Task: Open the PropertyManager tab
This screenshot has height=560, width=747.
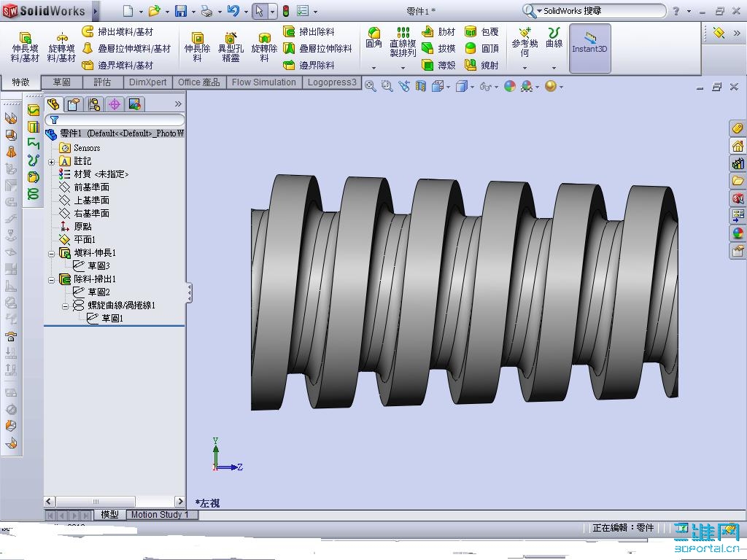Action: (74, 104)
